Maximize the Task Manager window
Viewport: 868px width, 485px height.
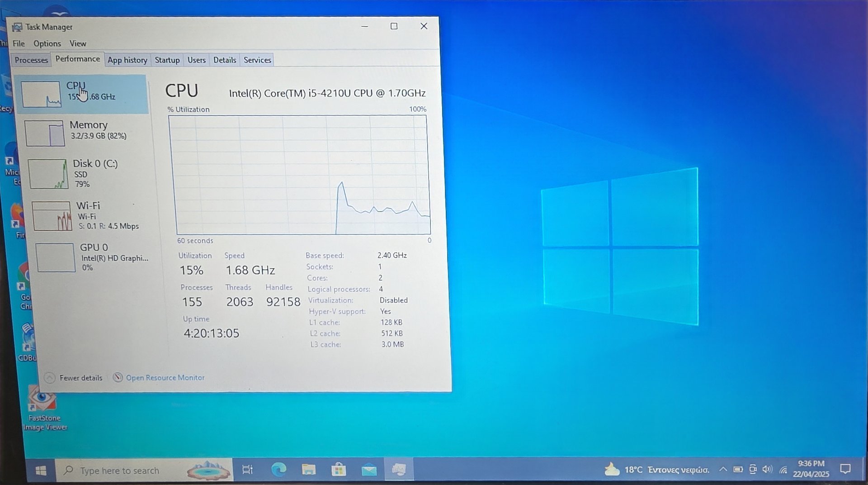(x=394, y=26)
